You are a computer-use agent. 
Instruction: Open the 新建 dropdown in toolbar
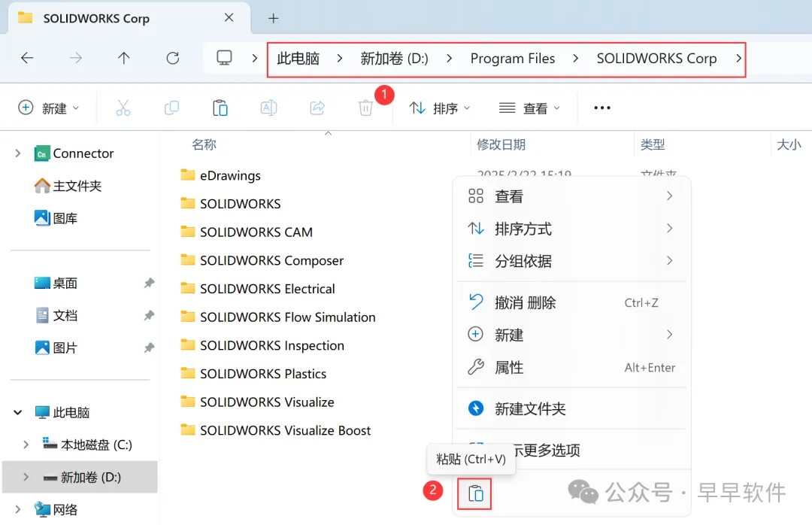pos(49,108)
